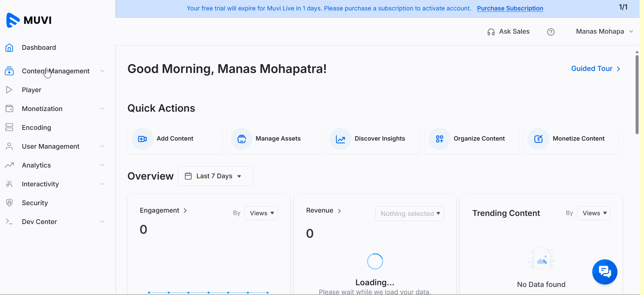644x295 pixels.
Task: Start the Guided Tour
Action: [x=595, y=69]
